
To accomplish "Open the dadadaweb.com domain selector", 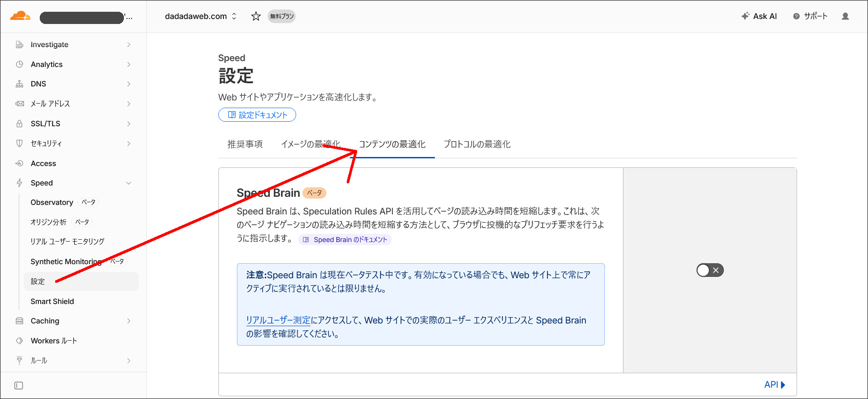I will click(201, 16).
